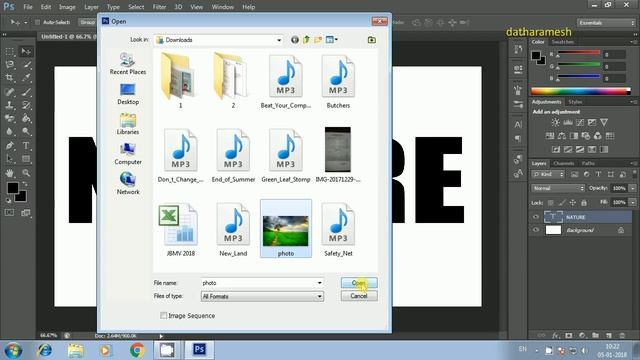Expand the Files of type dropdown
The height and width of the screenshot is (360, 640).
point(320,296)
